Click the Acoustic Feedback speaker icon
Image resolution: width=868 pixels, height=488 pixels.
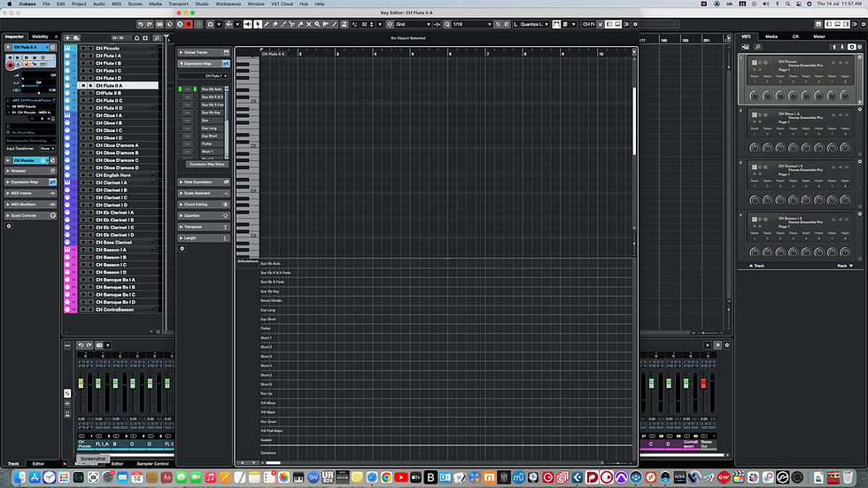(247, 24)
